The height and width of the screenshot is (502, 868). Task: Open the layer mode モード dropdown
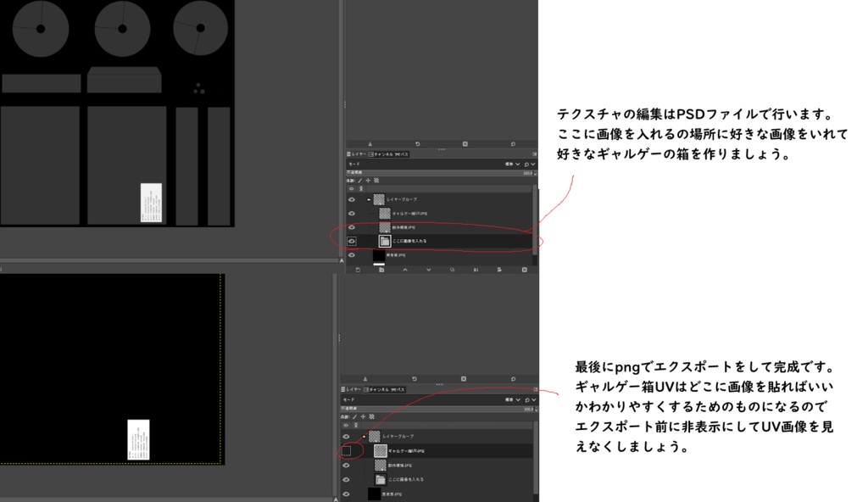509,164
